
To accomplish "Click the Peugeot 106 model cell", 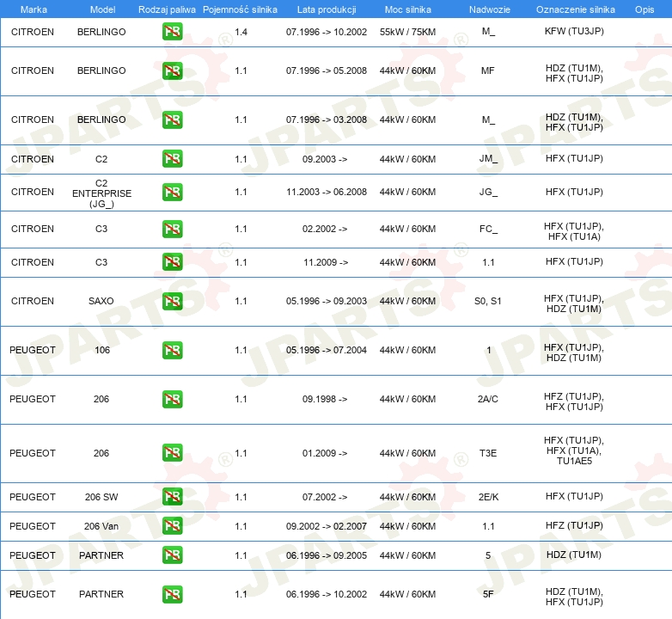I will tap(102, 350).
